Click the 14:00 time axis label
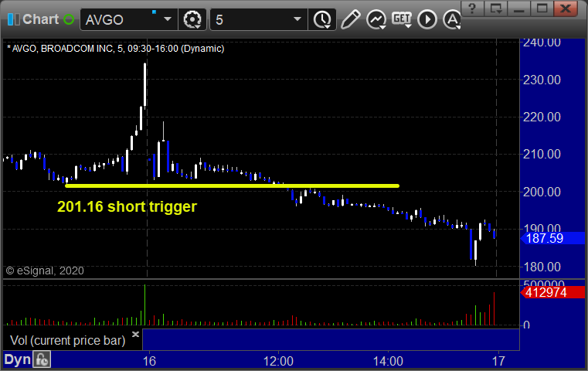 [x=388, y=361]
